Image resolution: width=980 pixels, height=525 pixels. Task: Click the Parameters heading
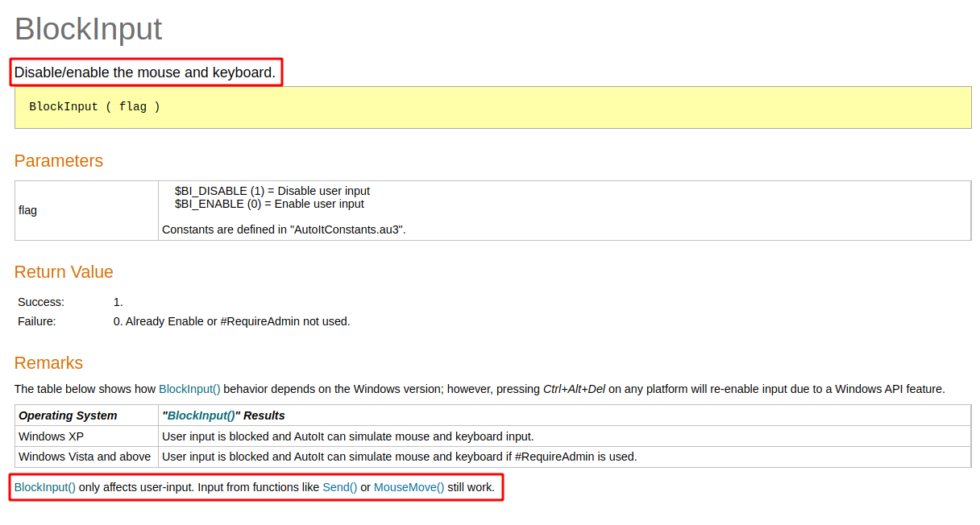tap(59, 161)
